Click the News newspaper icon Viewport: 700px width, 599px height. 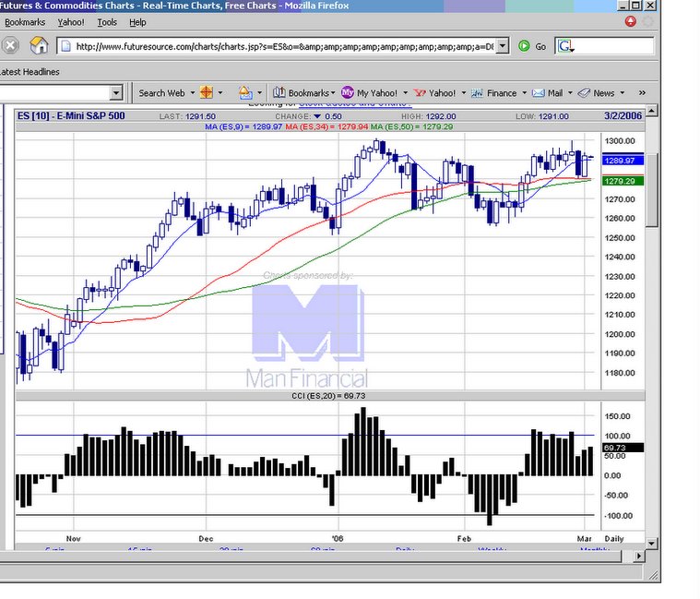(x=584, y=93)
